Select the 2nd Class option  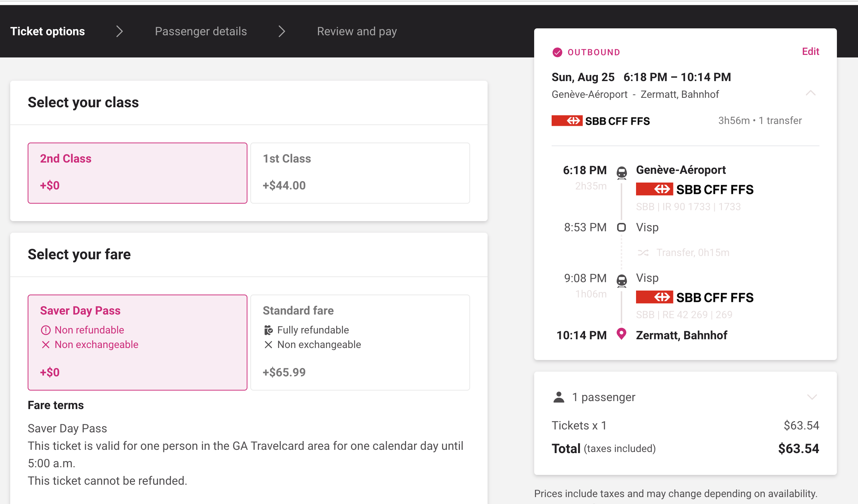tap(137, 173)
